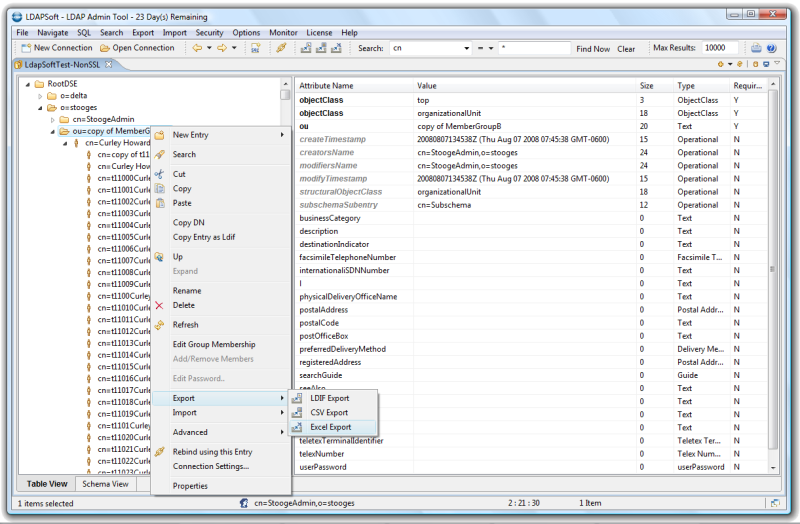The image size is (800, 524).
Task: Click the LDIF Export icon
Action: coord(296,398)
